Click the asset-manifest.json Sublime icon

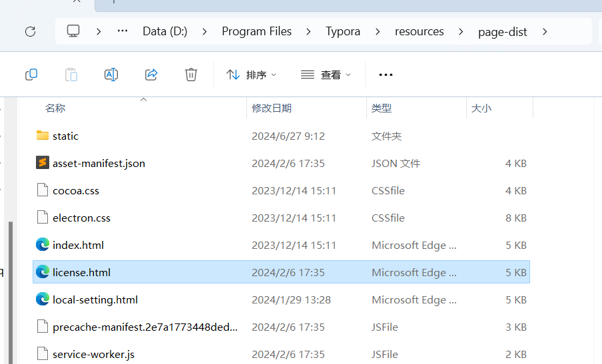[42, 162]
